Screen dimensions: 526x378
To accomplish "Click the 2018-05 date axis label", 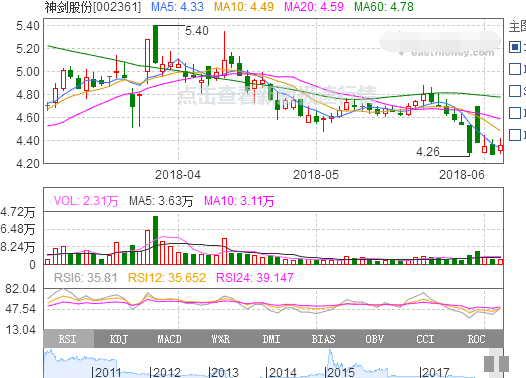I will point(316,175).
